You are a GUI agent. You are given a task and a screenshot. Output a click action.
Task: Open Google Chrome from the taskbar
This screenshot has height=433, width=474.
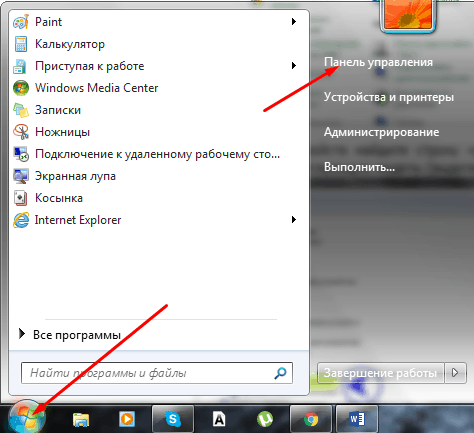click(x=311, y=419)
